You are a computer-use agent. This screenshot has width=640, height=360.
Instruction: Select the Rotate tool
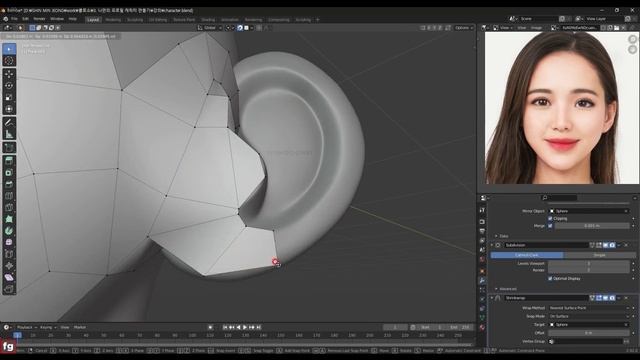(x=9, y=86)
